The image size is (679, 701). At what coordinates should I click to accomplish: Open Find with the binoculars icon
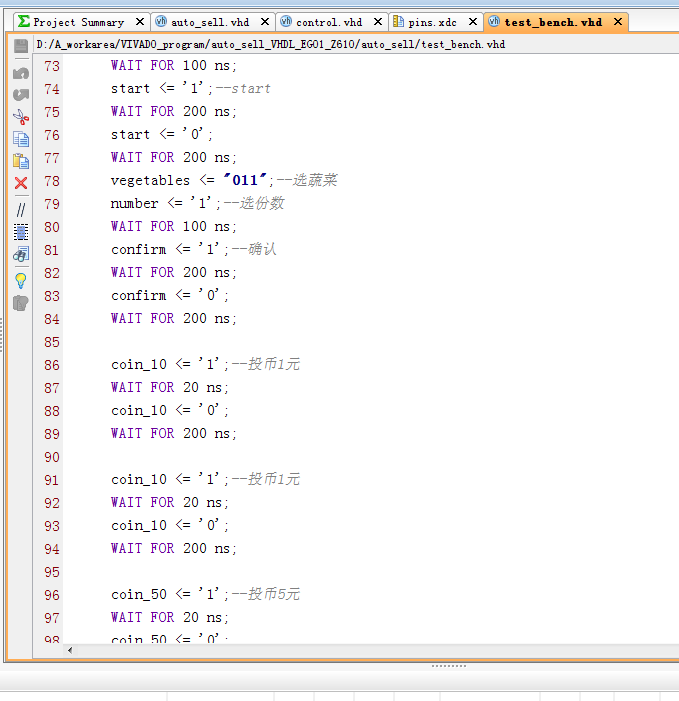[x=20, y=255]
